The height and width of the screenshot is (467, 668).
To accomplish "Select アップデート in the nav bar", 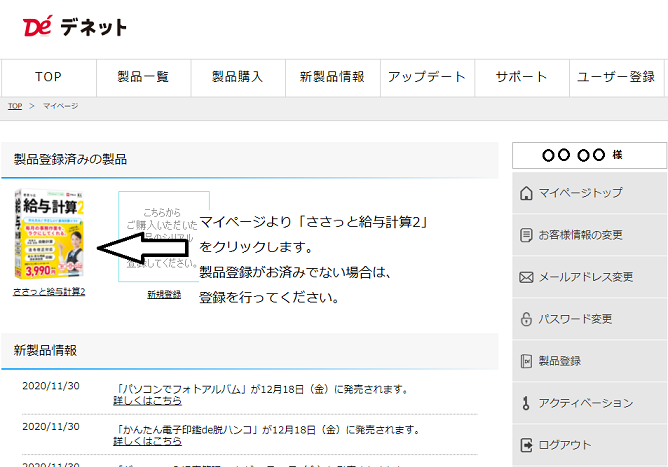I will [x=427, y=78].
